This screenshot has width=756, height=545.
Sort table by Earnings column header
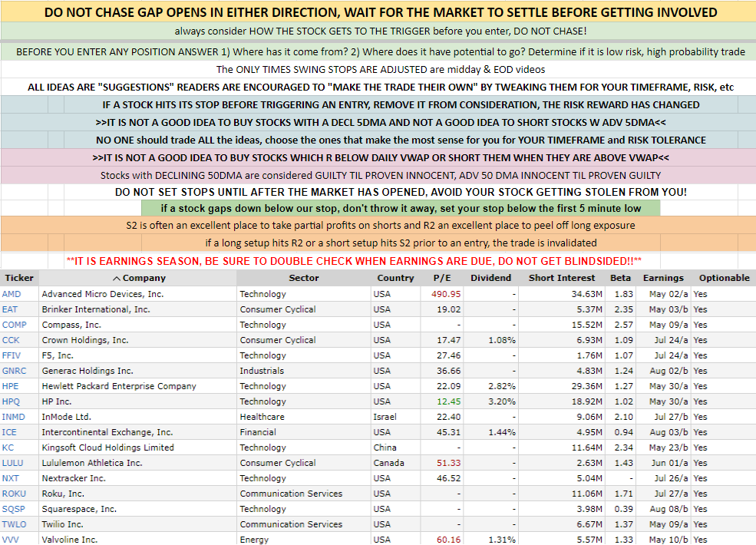[663, 278]
